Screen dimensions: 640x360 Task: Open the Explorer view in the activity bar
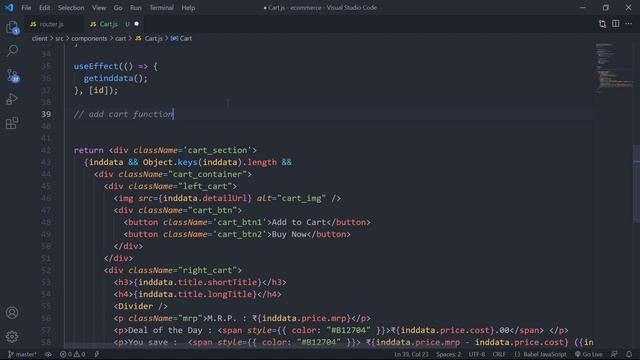pos(12,27)
